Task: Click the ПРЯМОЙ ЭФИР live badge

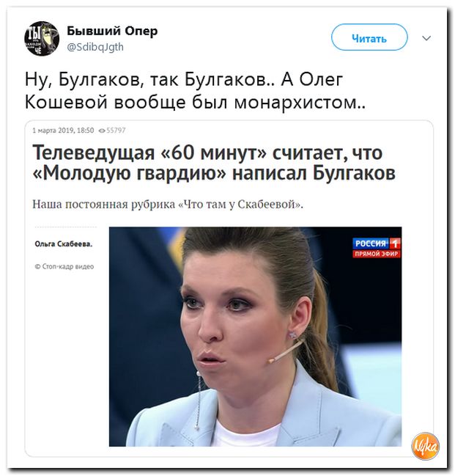Action: click(377, 254)
